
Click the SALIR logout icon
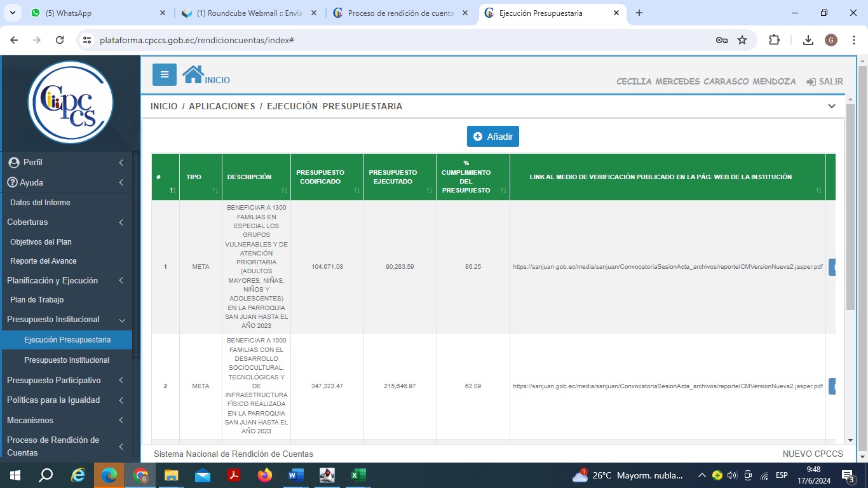pos(811,82)
